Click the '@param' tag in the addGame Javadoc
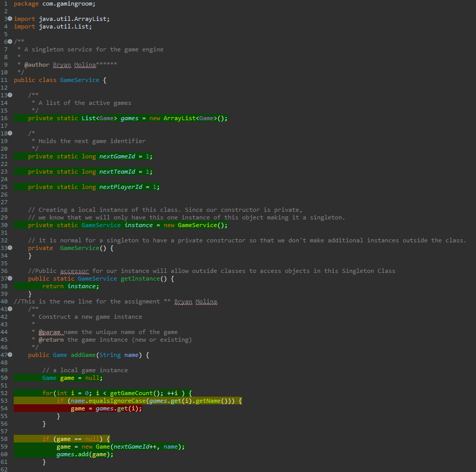 (x=49, y=332)
